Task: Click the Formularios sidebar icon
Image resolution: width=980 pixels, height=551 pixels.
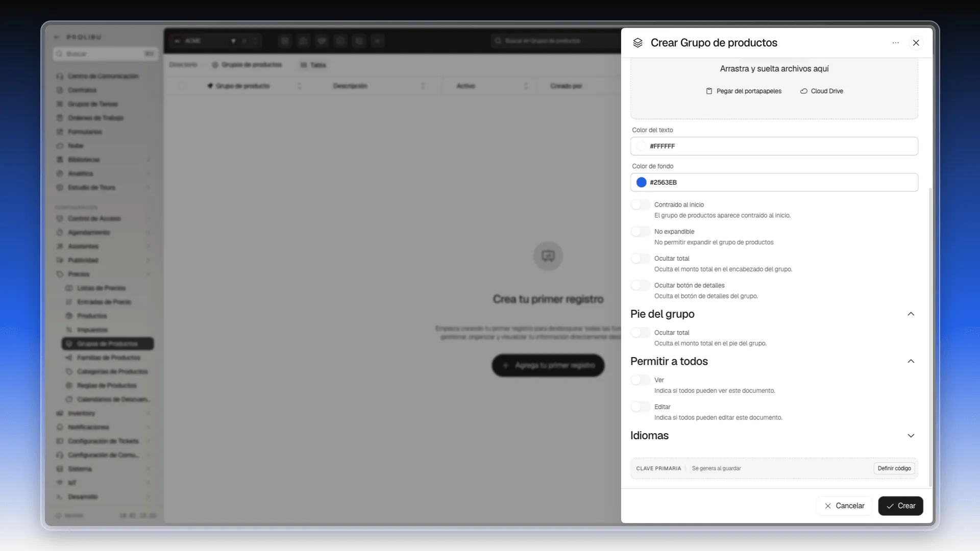Action: [x=60, y=132]
